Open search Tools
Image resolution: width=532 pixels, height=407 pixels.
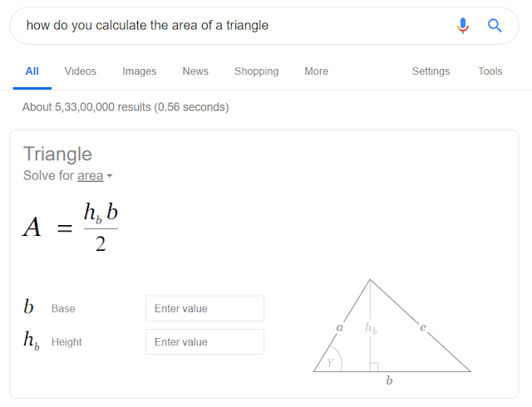(490, 71)
